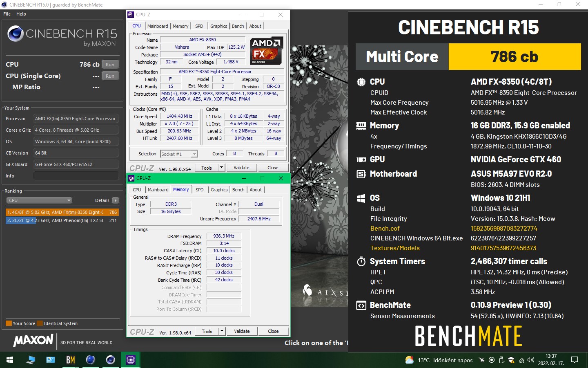Click the 786 cb score banner
Image resolution: width=588 pixels, height=368 pixels.
tap(514, 57)
